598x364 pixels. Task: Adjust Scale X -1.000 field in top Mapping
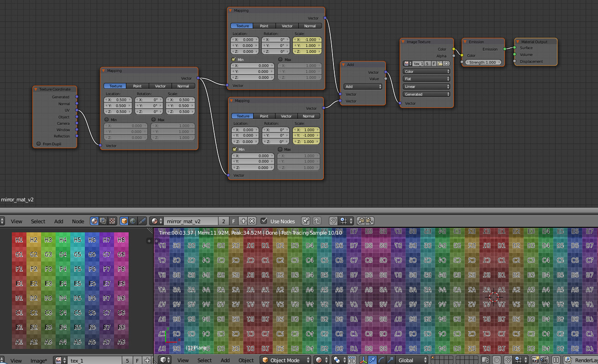(x=307, y=40)
